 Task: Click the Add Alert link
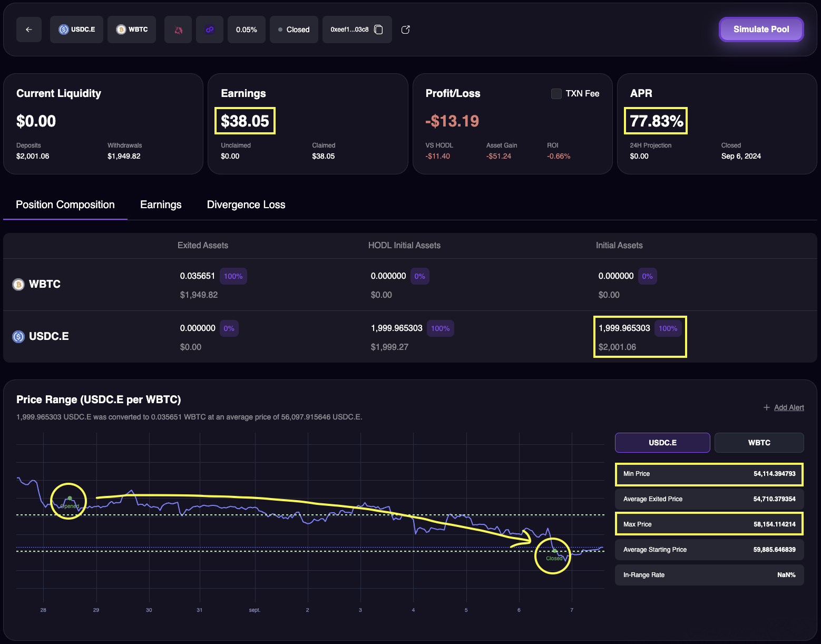point(789,407)
